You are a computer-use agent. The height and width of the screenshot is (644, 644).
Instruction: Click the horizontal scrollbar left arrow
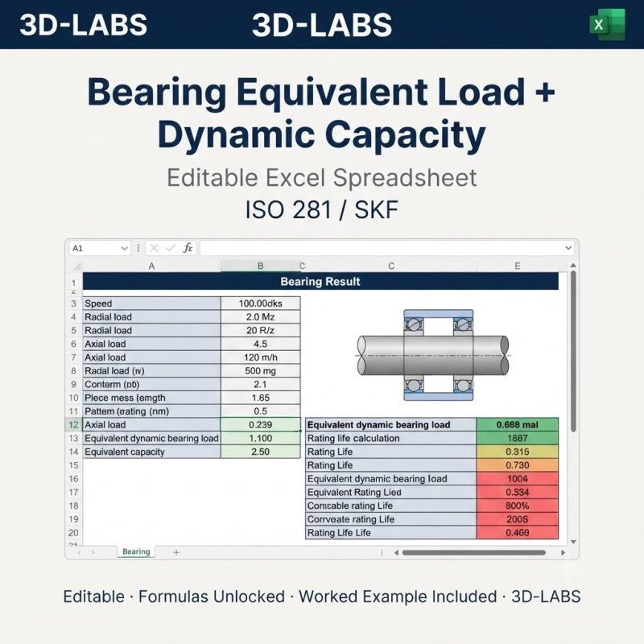click(x=396, y=553)
